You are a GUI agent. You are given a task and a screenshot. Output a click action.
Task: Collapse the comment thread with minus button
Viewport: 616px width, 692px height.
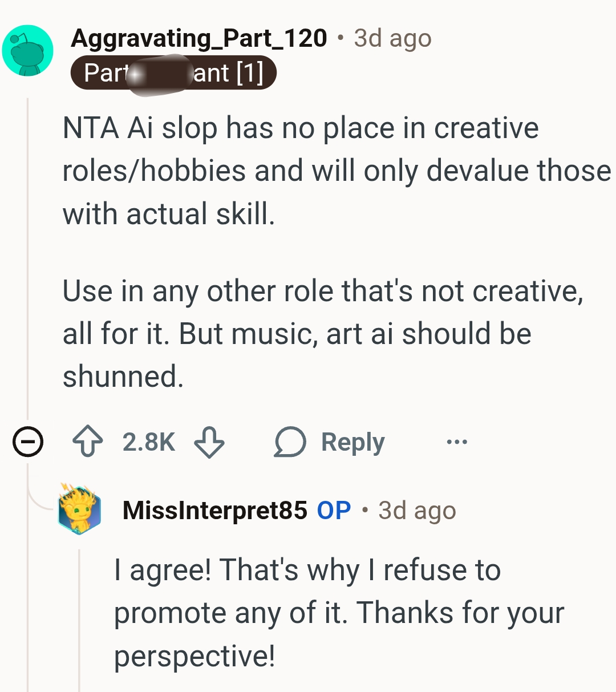pos(28,442)
